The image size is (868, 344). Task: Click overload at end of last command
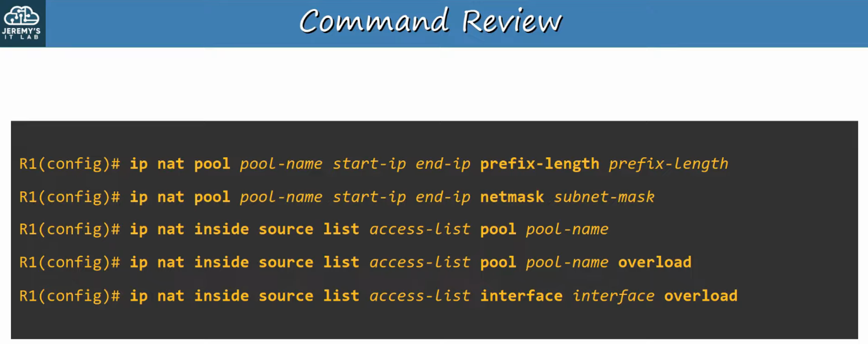700,296
